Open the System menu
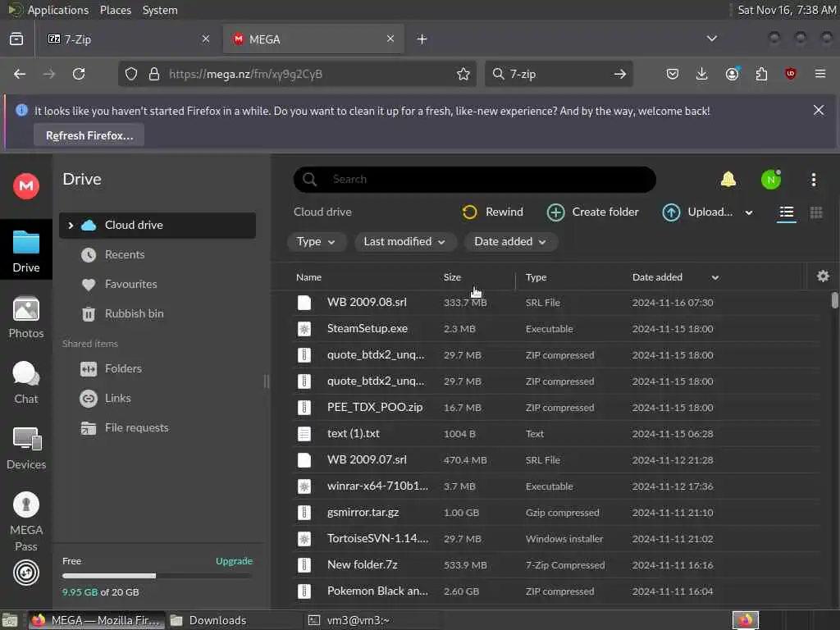Viewport: 840px width, 630px height. [160, 10]
